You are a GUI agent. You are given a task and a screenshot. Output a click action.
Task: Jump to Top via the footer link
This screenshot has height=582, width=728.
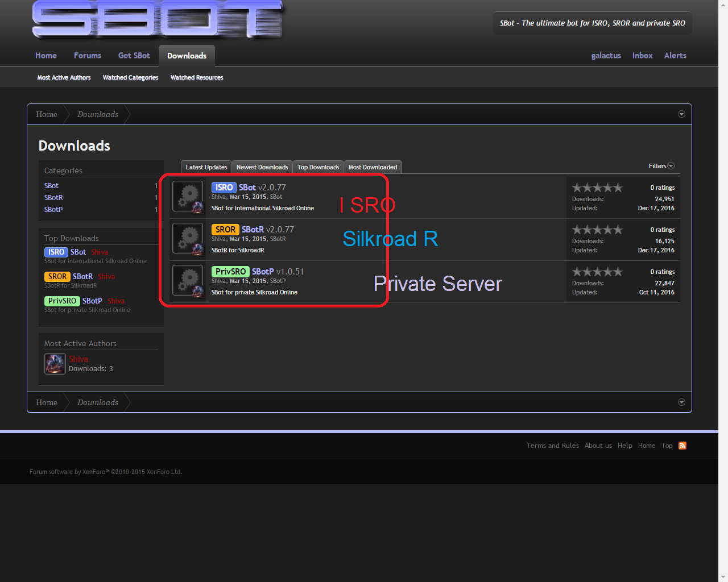[667, 446]
